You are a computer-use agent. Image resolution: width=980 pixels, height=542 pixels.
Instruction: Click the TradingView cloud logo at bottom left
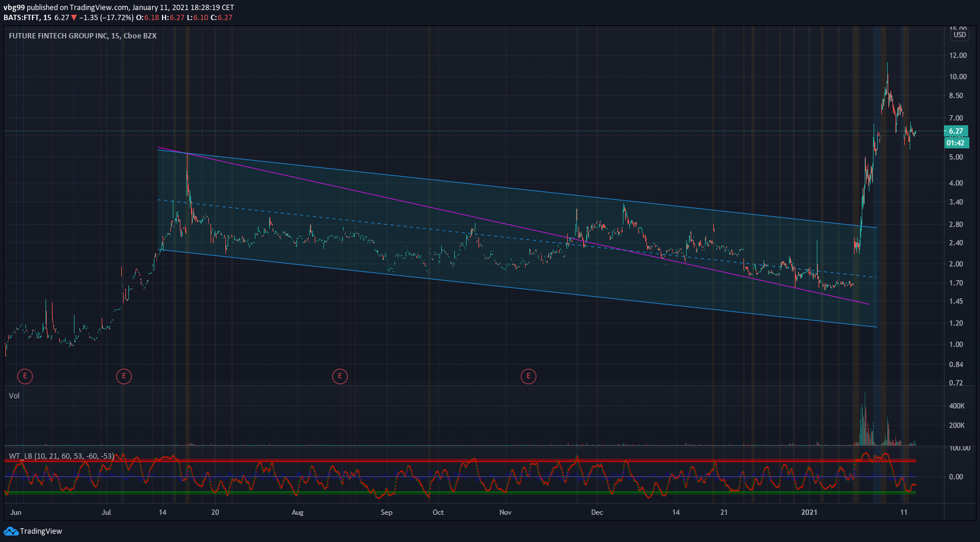(x=11, y=531)
